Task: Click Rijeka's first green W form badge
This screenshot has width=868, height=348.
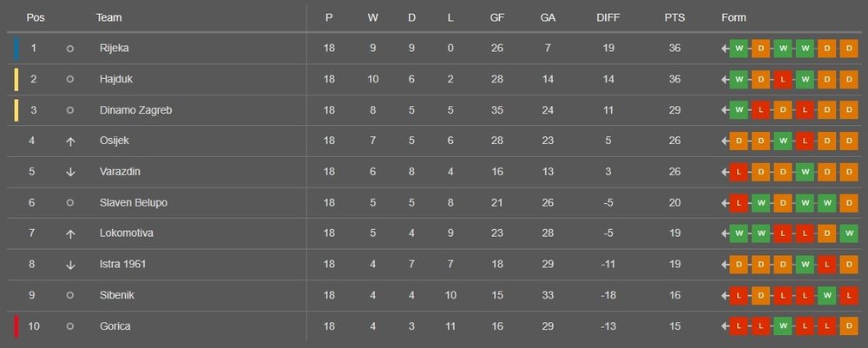Action: 739,49
